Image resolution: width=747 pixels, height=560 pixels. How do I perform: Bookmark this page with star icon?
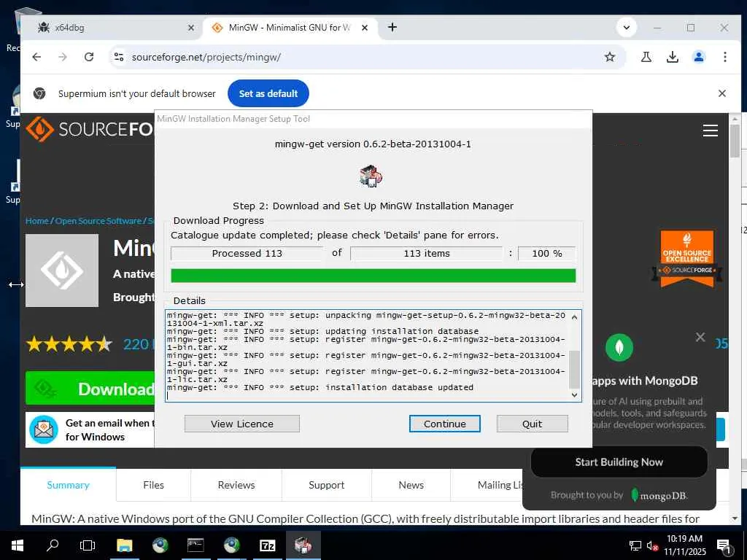coord(609,57)
